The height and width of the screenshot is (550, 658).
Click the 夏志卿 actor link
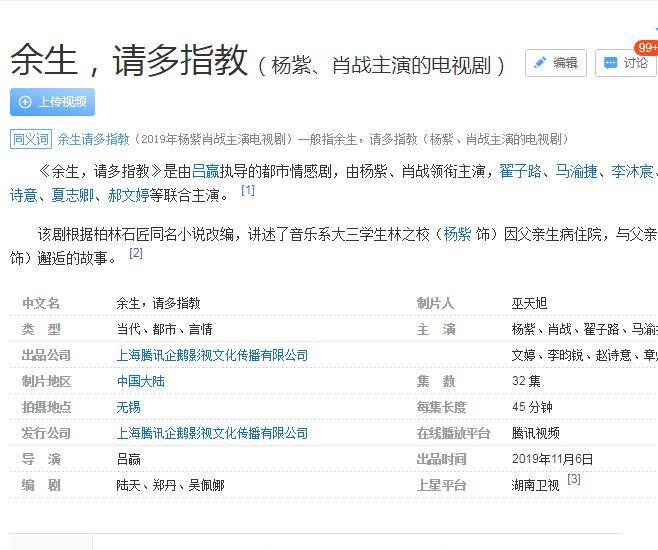pyautogui.click(x=71, y=195)
